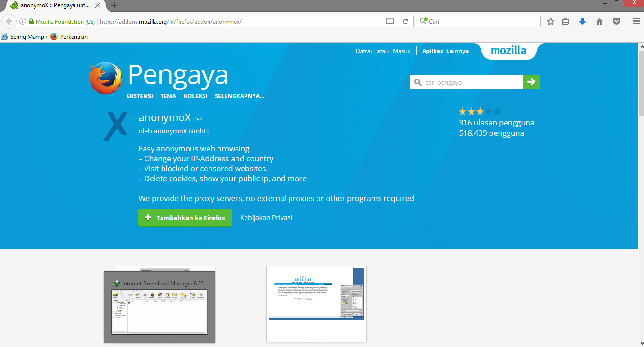The image size is (644, 347).
Task: Click the Masuk sign-in link
Action: [x=402, y=51]
